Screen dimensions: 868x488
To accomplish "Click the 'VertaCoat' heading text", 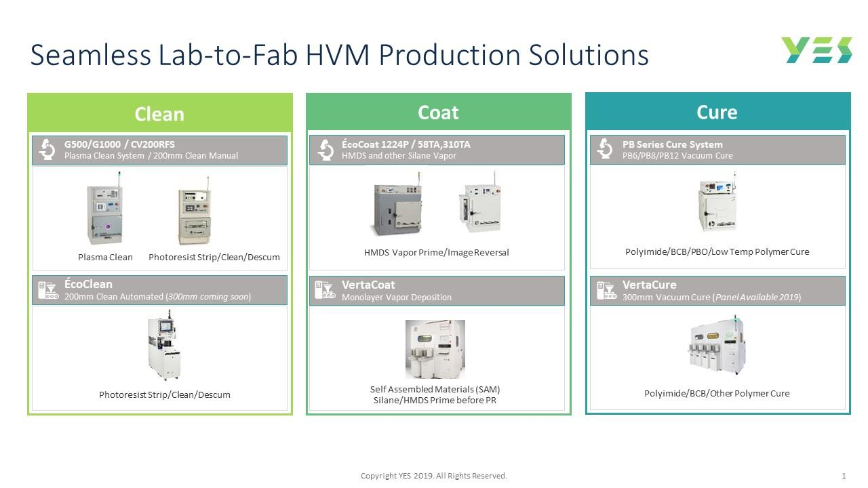I will pyautogui.click(x=368, y=285).
